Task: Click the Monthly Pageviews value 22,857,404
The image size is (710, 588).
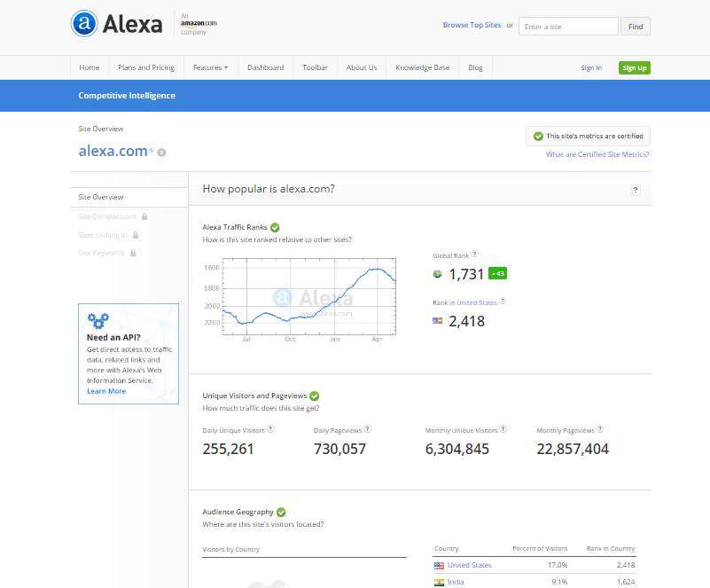Action: pyautogui.click(x=573, y=449)
